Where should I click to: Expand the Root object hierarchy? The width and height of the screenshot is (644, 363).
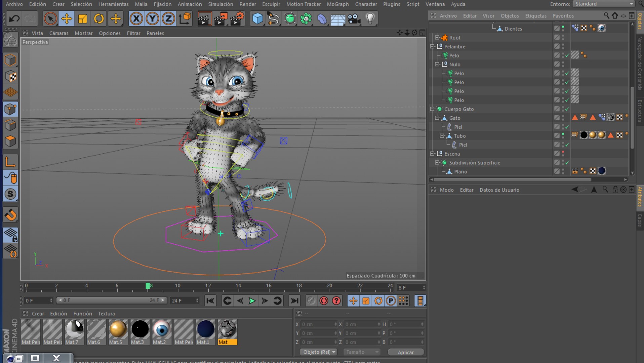(x=437, y=37)
